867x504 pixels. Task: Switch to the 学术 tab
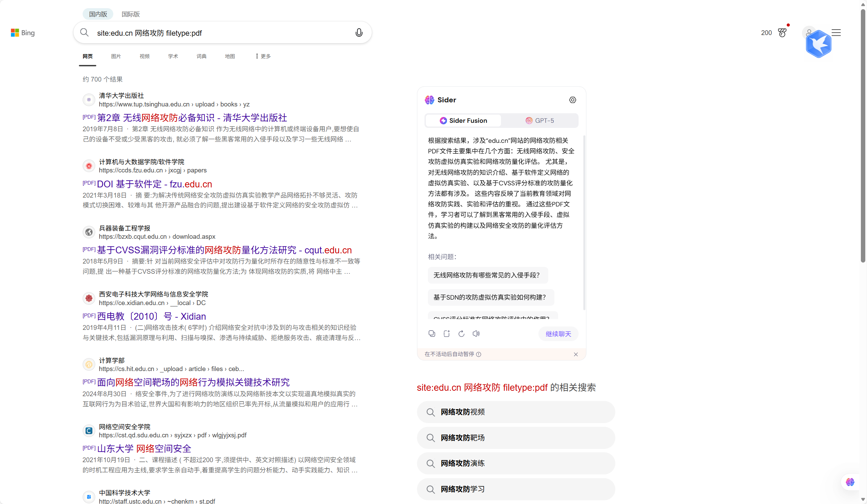[173, 56]
